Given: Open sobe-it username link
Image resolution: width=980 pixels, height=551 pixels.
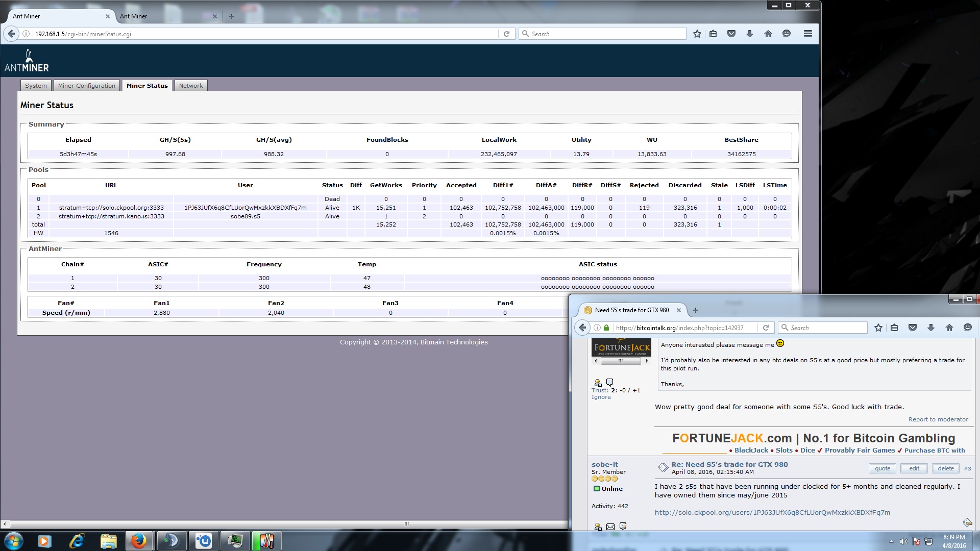Looking at the screenshot, I should (x=605, y=464).
